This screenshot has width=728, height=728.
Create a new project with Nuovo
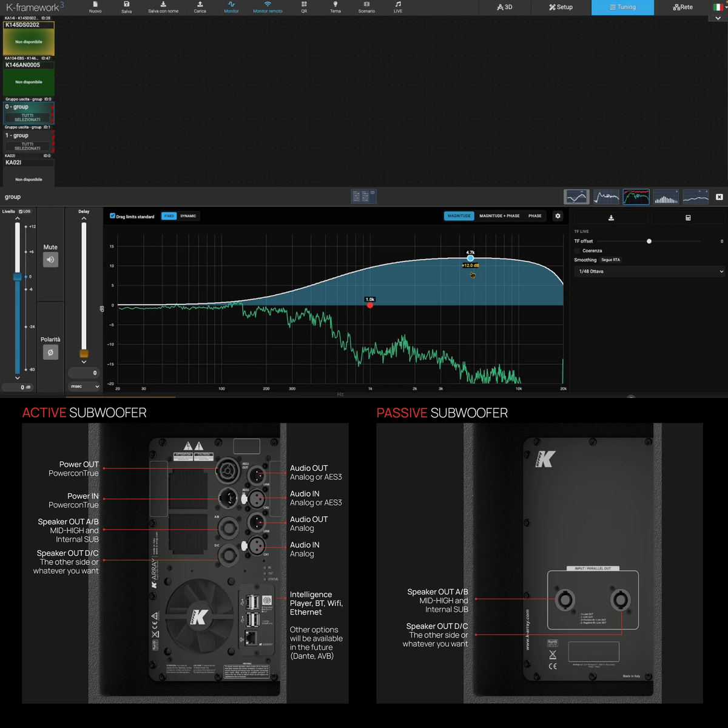click(x=95, y=7)
